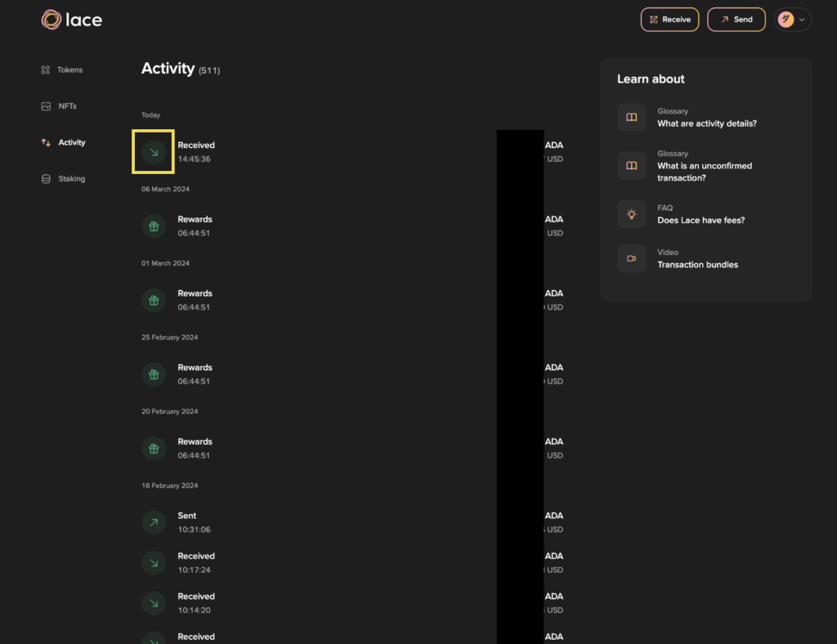Open the 01 March Rewards transaction row
This screenshot has width=837, height=644.
327,300
